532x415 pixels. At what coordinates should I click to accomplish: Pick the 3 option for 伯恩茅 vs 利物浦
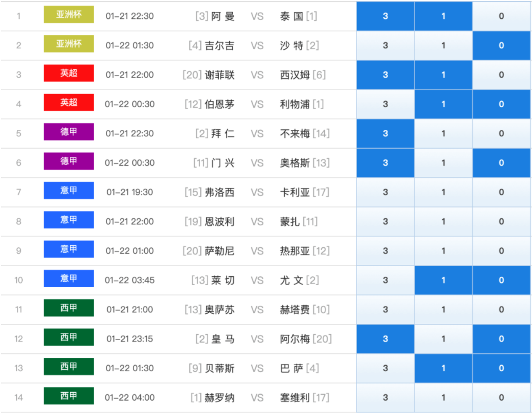click(385, 104)
